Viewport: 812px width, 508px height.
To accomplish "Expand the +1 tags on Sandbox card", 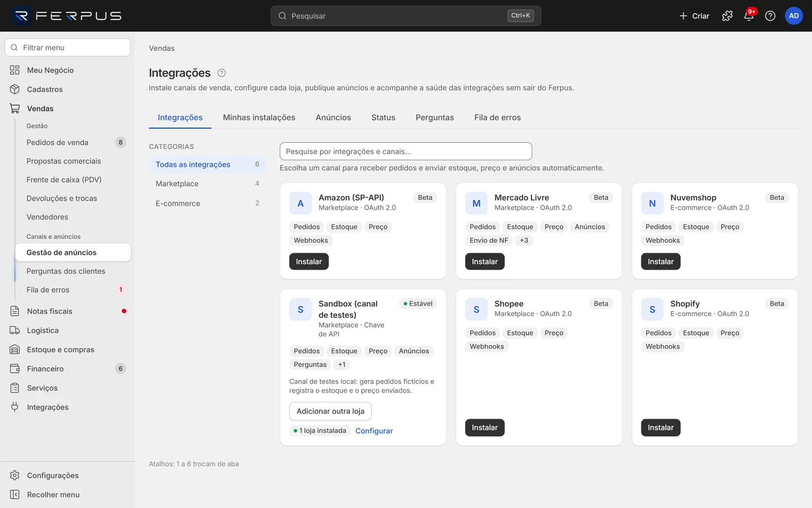I will [342, 364].
